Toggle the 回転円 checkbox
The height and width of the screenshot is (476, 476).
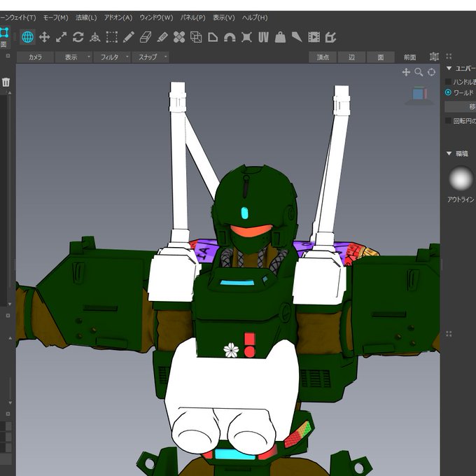pos(448,121)
